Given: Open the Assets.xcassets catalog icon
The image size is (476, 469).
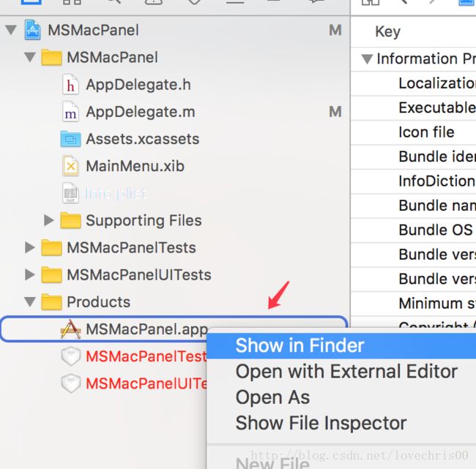Looking at the screenshot, I should pos(70,139).
